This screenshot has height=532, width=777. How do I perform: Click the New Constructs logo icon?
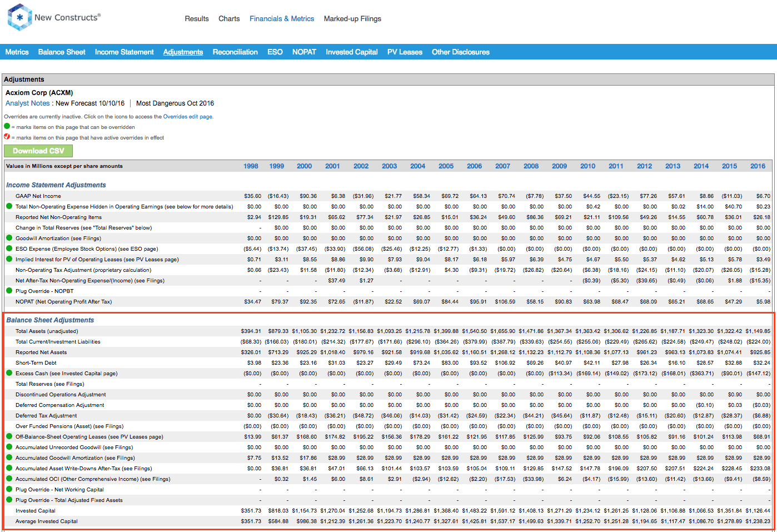click(19, 17)
